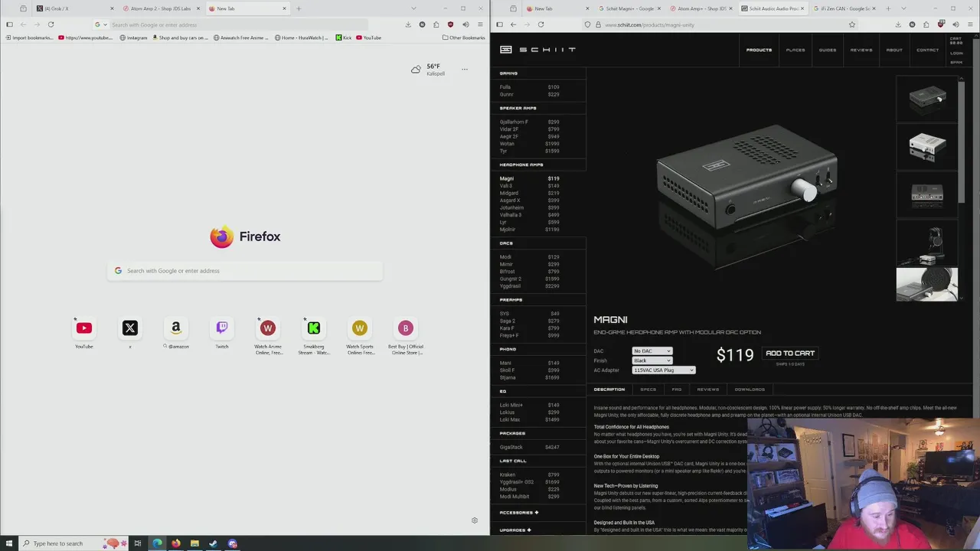980x551 pixels.
Task: Open Other Bookmarks folder
Action: click(463, 37)
